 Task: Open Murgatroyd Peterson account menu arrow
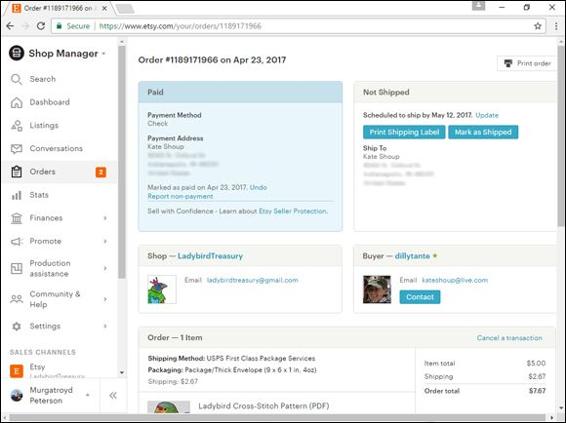point(88,395)
